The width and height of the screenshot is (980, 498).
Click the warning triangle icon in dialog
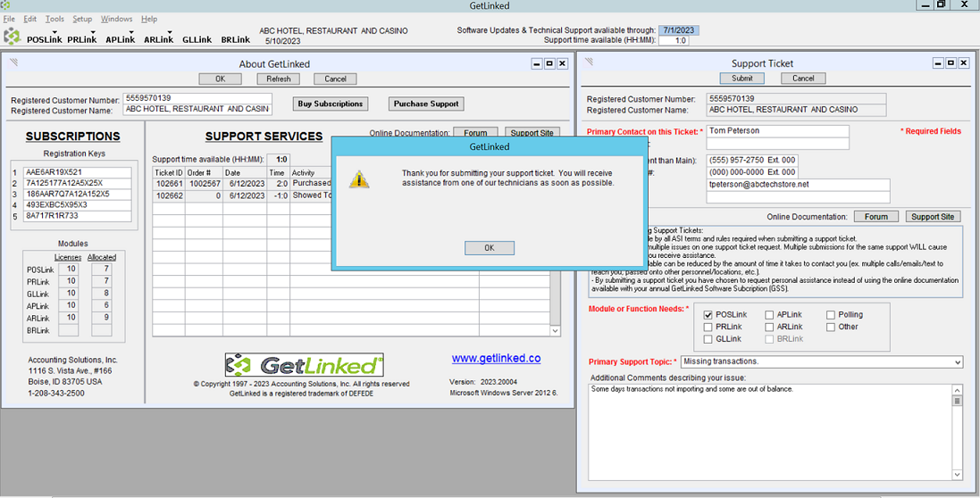[x=359, y=178]
